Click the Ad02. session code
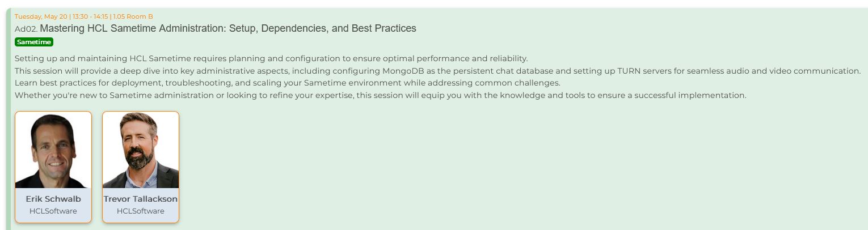Image resolution: width=868 pixels, height=230 pixels. tap(26, 29)
